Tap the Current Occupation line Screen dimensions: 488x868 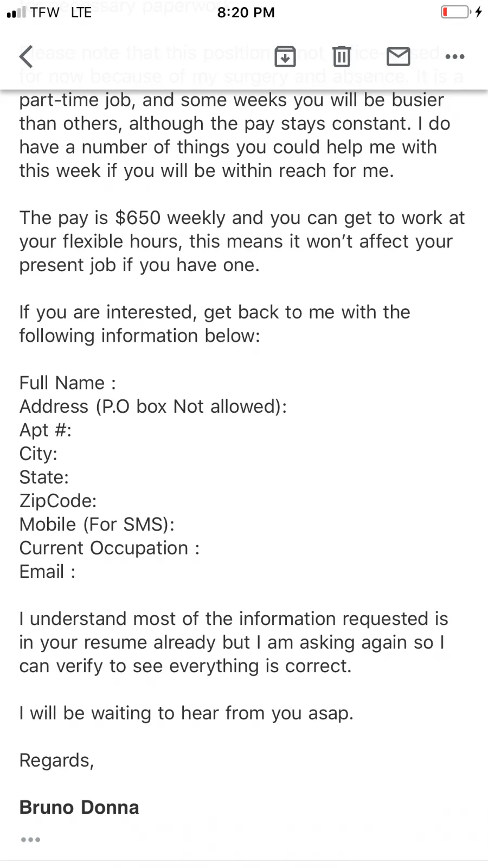(x=110, y=548)
